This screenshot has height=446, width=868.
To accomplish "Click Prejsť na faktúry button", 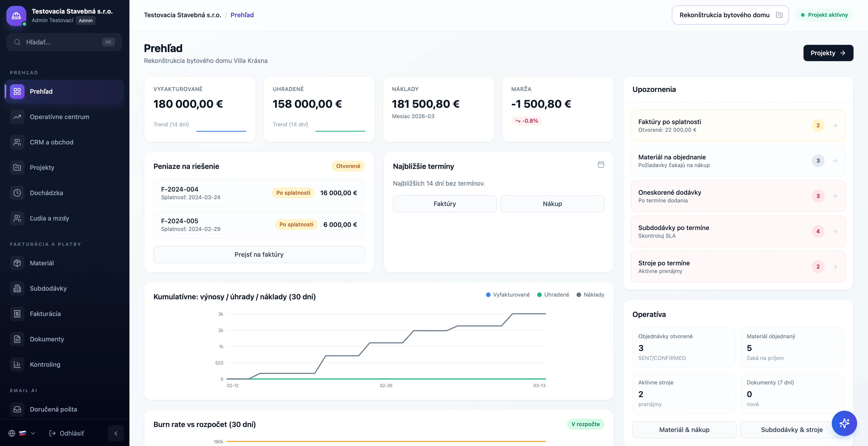I will tap(259, 254).
